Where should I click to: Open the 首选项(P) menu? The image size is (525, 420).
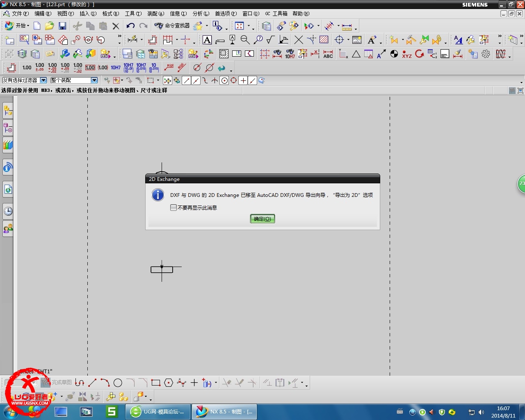226,14
